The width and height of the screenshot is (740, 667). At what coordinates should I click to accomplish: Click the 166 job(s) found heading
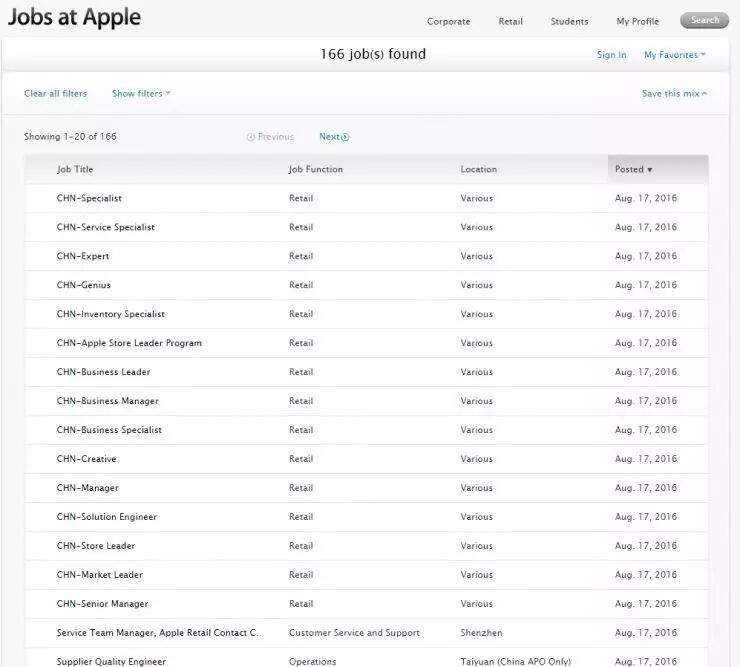(373, 54)
